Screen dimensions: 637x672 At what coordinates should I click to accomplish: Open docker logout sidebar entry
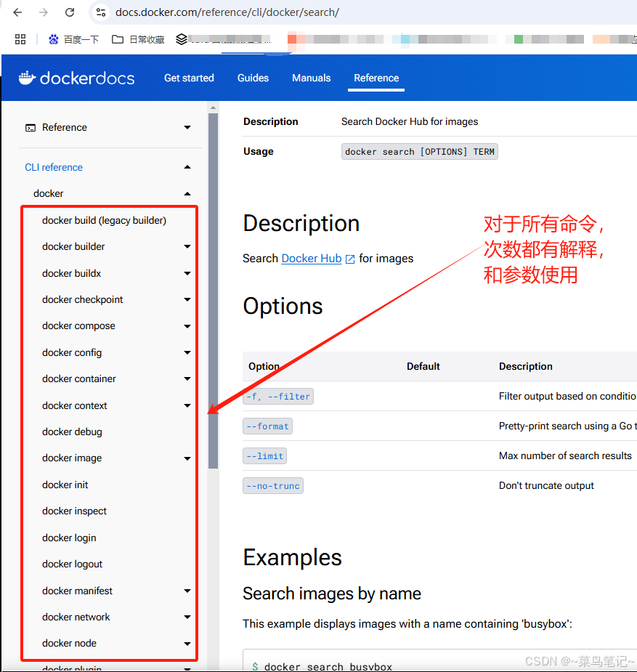click(x=72, y=564)
